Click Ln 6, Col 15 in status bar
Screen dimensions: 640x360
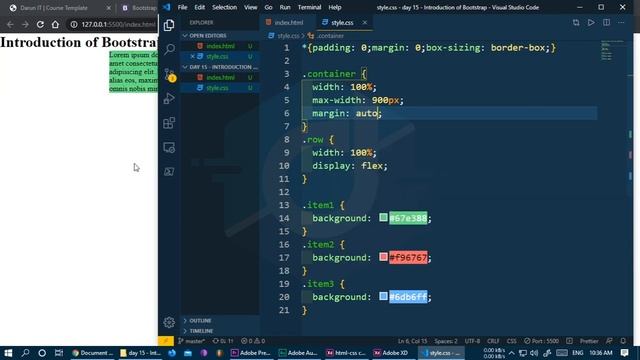[412, 341]
